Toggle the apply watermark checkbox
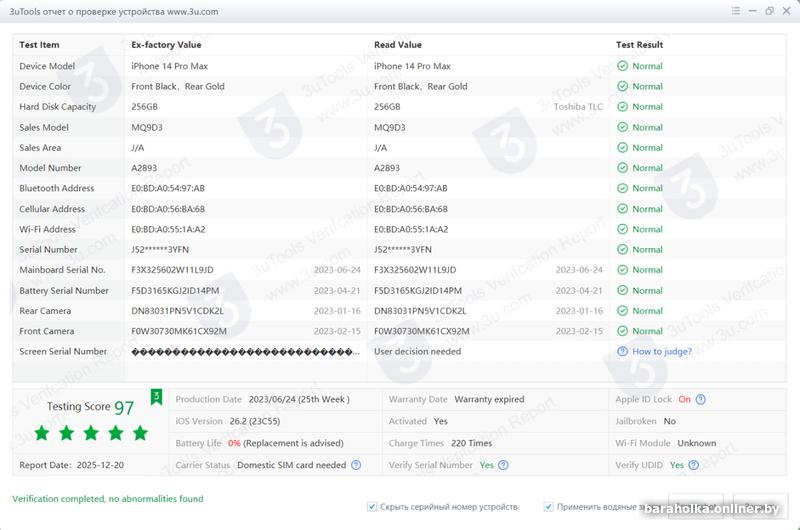 pyautogui.click(x=549, y=507)
